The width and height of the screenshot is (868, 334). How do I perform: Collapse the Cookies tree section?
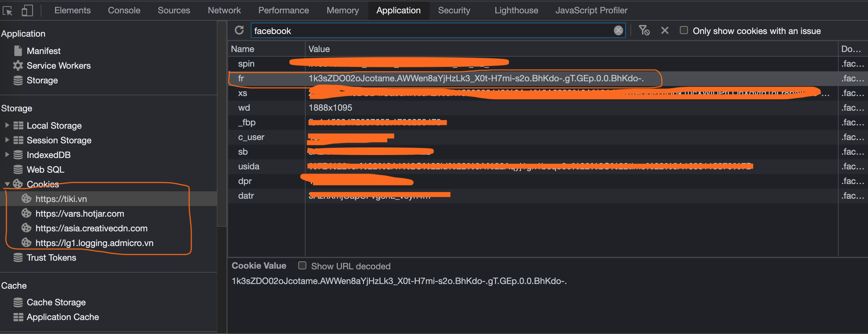(7, 184)
